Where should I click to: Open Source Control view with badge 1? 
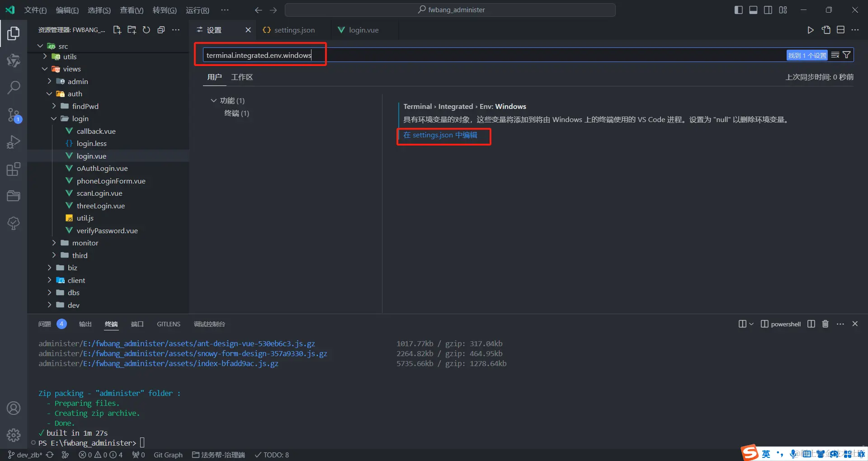(14, 115)
